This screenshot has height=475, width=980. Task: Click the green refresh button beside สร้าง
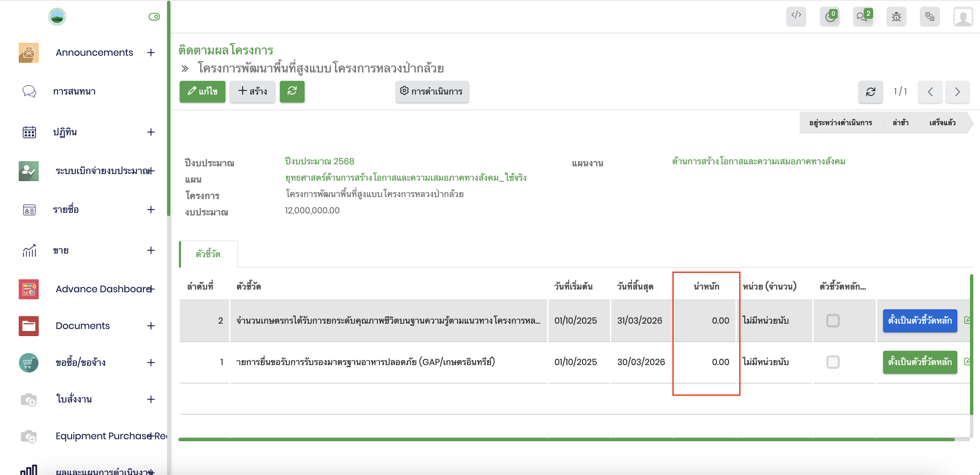[x=292, y=91]
